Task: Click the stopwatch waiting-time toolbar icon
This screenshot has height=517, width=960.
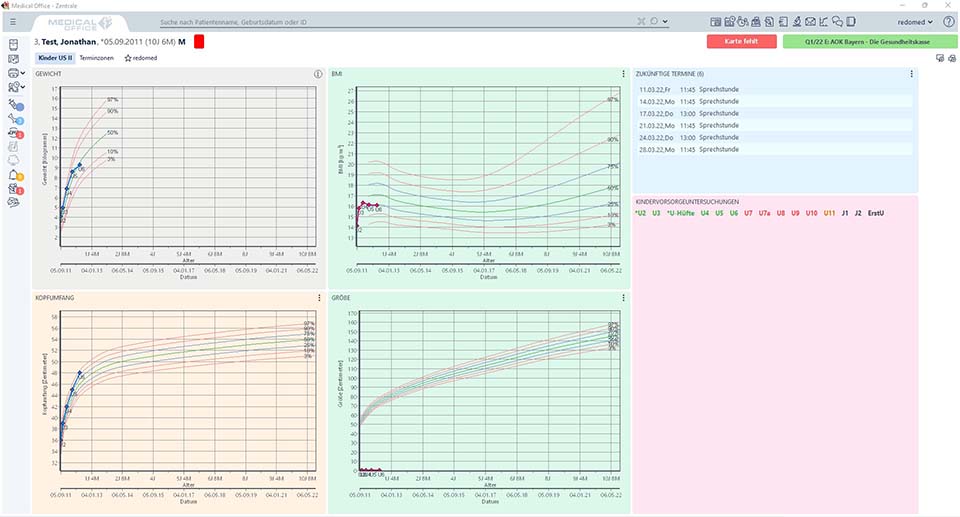Action: tap(743, 22)
